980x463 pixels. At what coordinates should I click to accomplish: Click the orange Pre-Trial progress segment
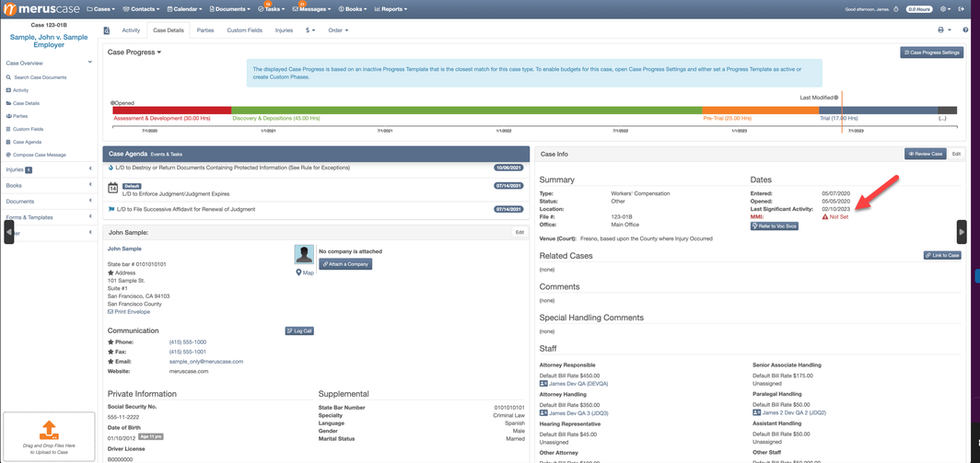761,110
